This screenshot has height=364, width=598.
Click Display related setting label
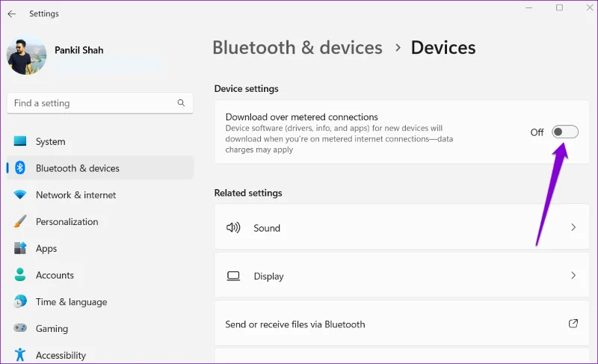click(x=269, y=277)
